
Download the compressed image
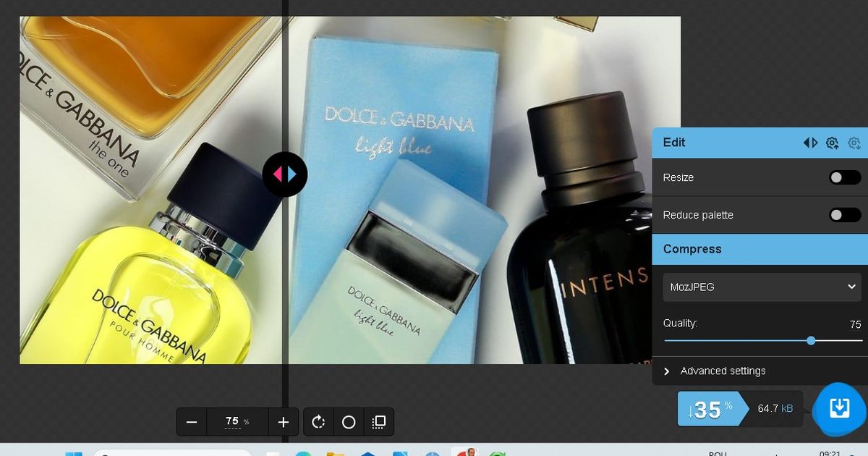[x=838, y=408]
